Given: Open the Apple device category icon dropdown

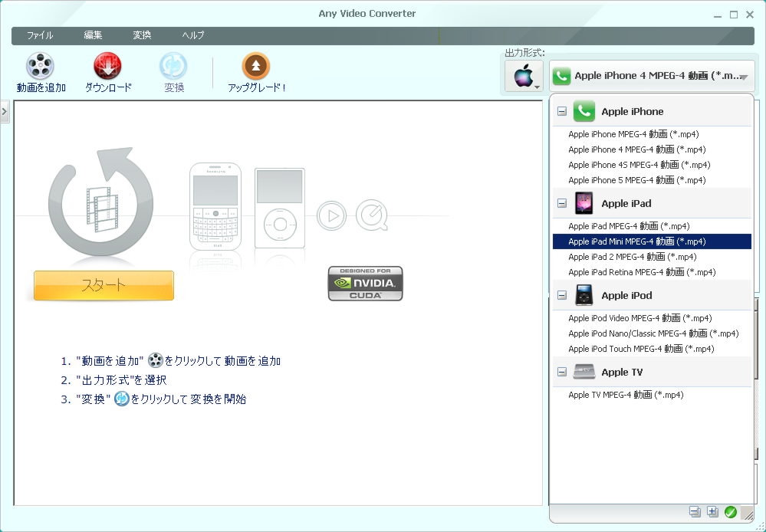Looking at the screenshot, I should 524,76.
